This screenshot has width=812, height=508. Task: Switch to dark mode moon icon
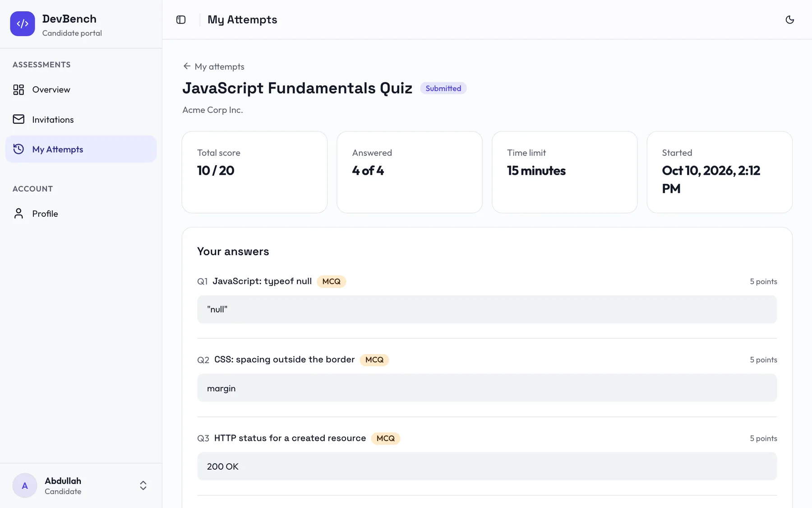point(789,19)
